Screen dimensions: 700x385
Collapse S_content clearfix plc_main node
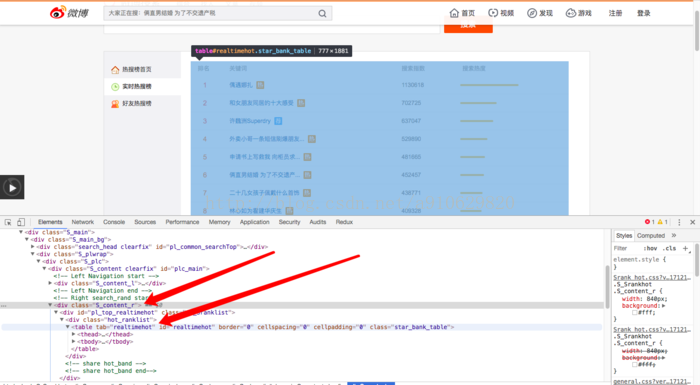(44, 268)
